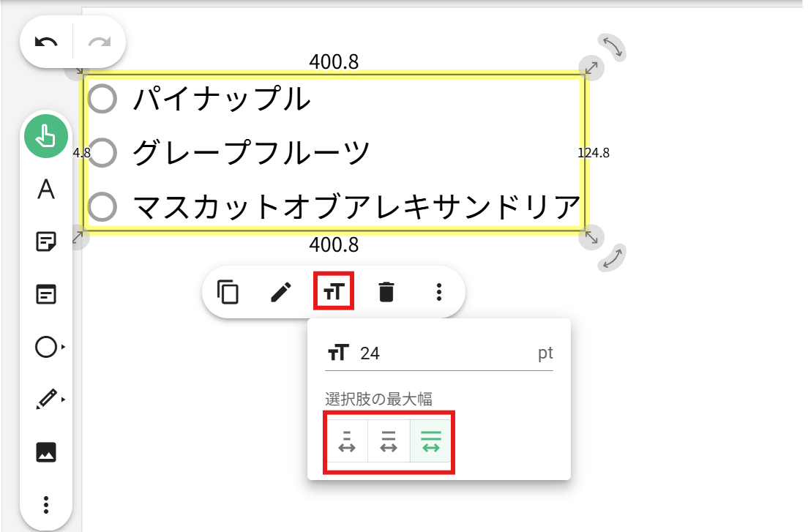This screenshot has height=532, width=808.
Task: Select the sticky note tool
Action: pos(46,242)
